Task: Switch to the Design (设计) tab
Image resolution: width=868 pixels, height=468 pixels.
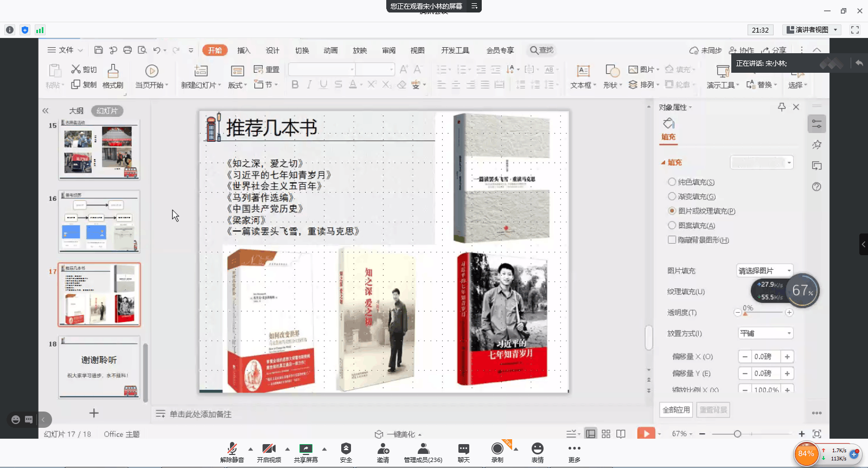Action: click(272, 50)
